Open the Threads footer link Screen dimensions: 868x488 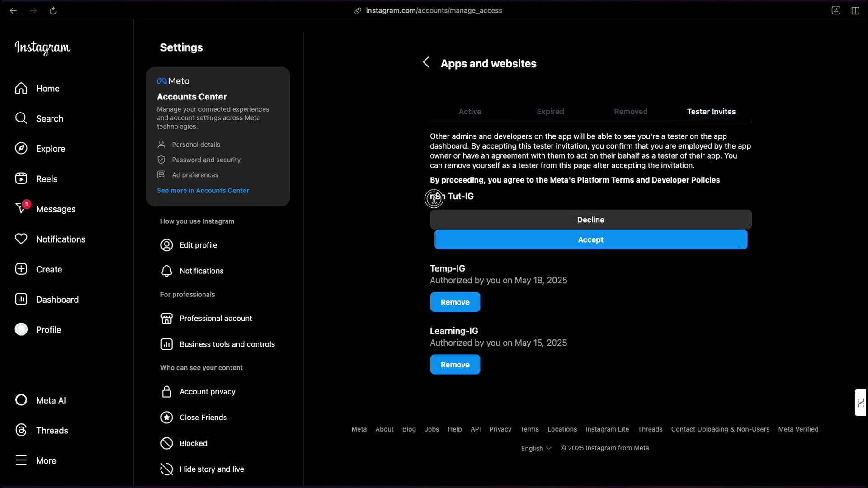(650, 429)
